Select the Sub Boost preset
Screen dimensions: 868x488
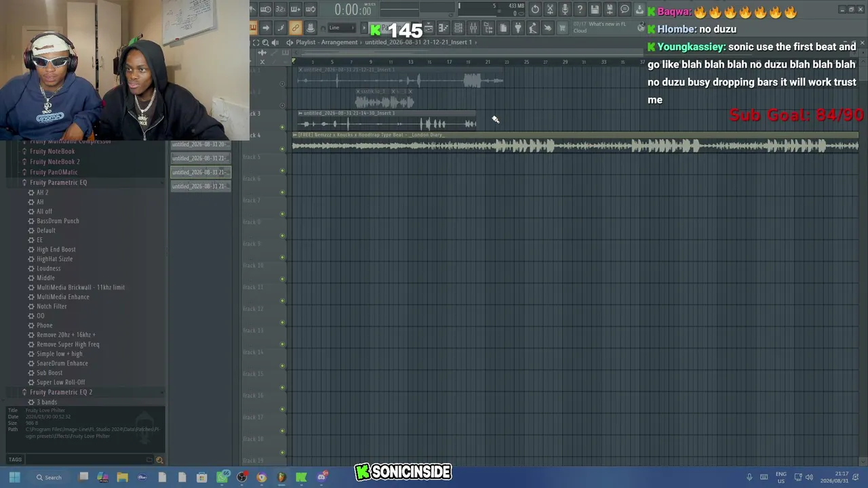(x=50, y=373)
